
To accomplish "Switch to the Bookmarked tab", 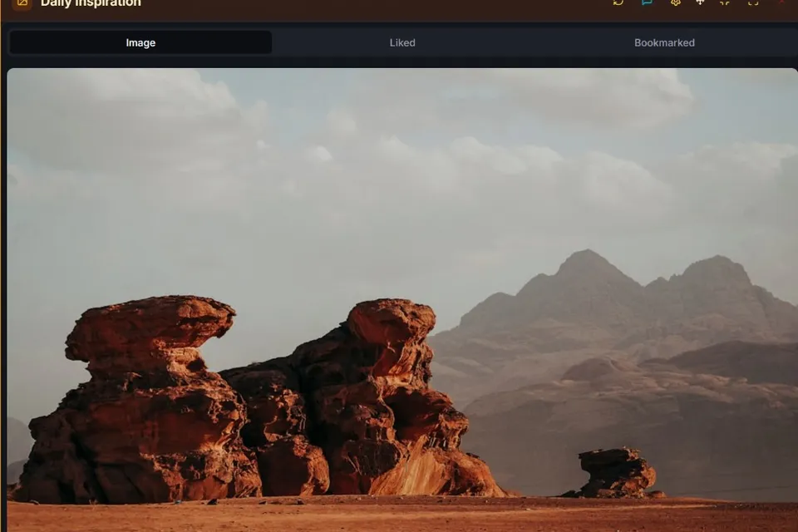I will click(x=664, y=42).
